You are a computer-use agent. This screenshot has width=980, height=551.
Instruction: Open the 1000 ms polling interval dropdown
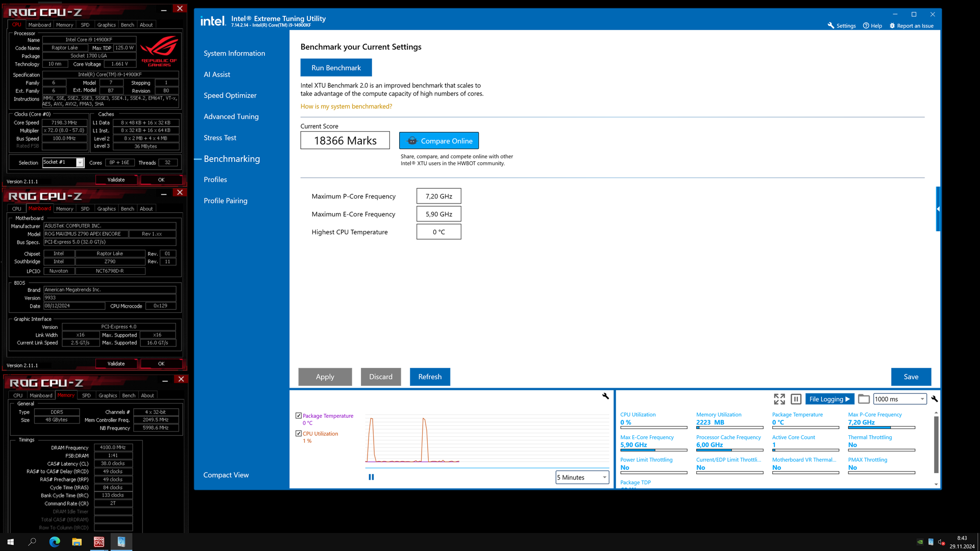[900, 399]
